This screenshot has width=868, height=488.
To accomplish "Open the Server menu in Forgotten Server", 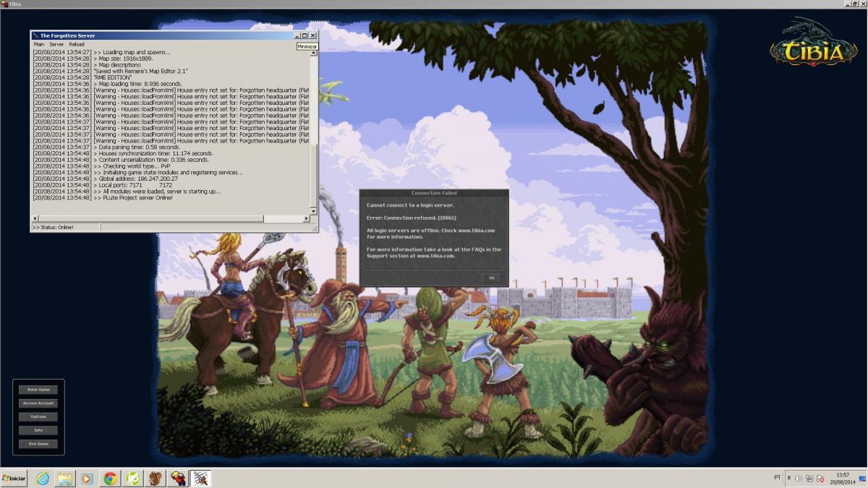I will (56, 45).
